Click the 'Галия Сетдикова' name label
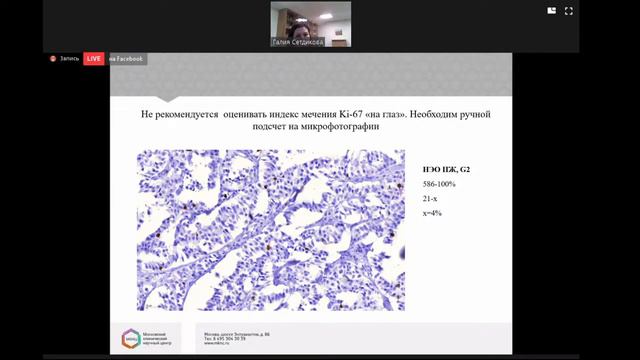The width and height of the screenshot is (640, 360). (x=298, y=42)
